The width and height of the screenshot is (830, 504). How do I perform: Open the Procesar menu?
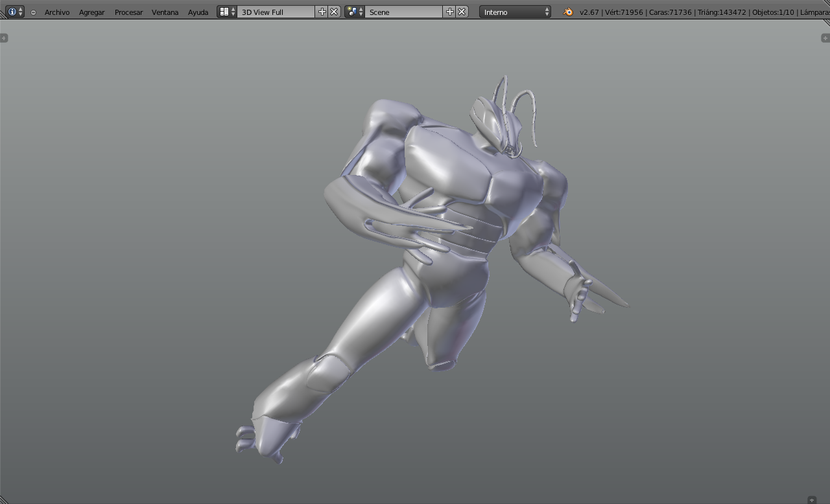point(128,12)
